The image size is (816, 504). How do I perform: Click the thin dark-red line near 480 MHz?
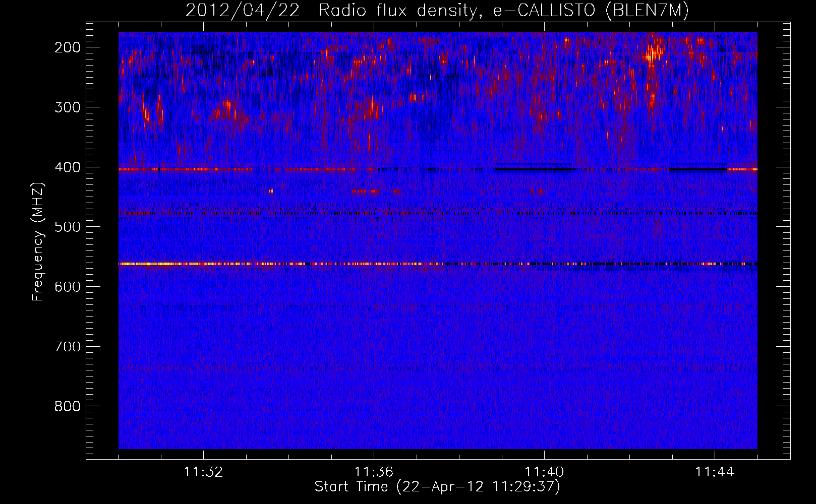point(438,214)
